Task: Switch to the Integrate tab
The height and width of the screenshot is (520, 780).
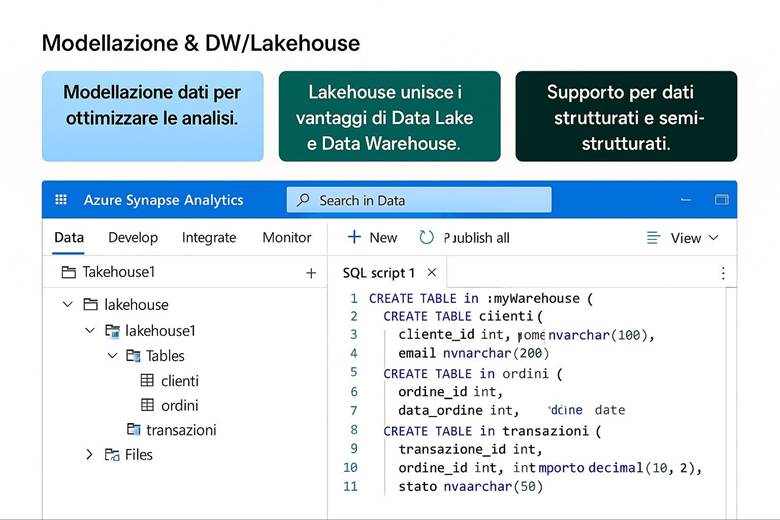Action: (209, 238)
